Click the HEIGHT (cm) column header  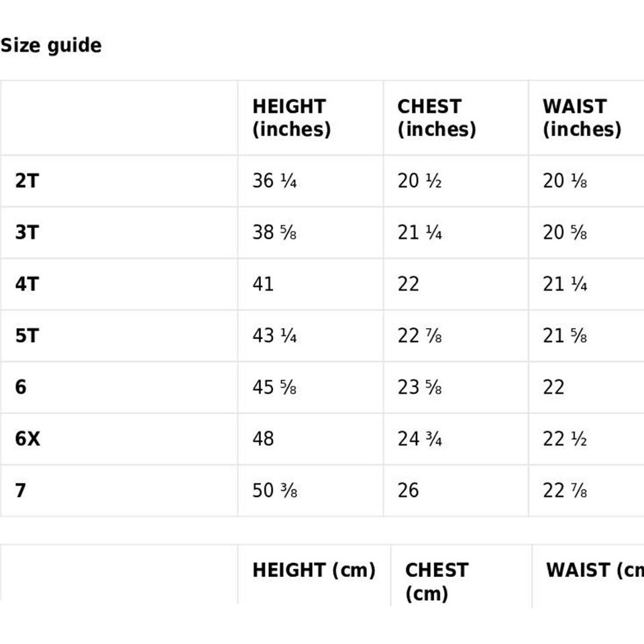coord(313,570)
